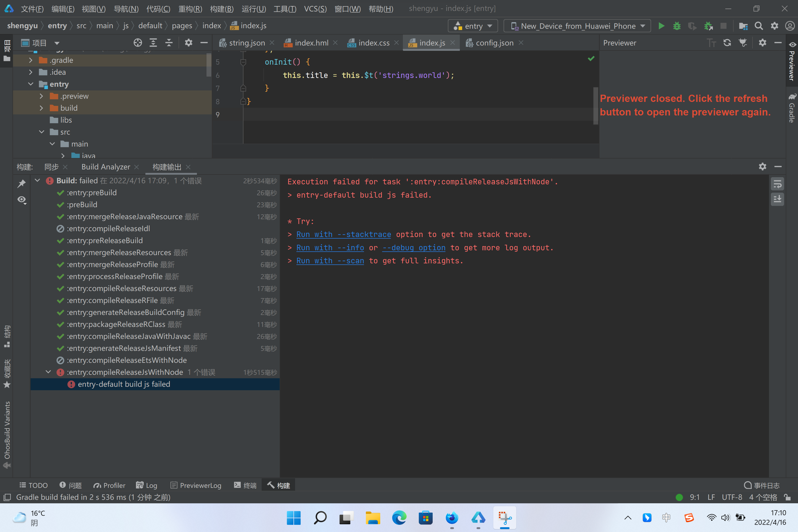This screenshot has width=798, height=532.
Task: Collapse all items in project tree
Action: point(169,43)
